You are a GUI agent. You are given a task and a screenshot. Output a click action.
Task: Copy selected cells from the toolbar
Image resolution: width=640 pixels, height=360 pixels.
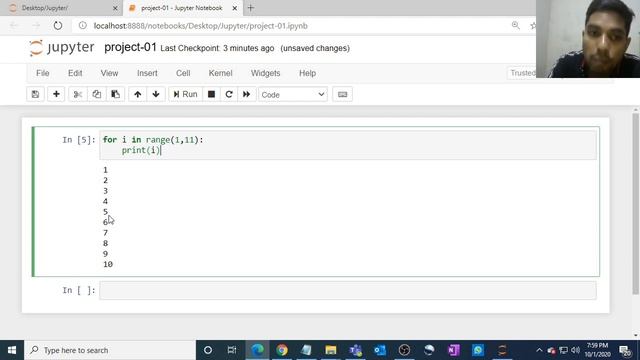pyautogui.click(x=96, y=94)
